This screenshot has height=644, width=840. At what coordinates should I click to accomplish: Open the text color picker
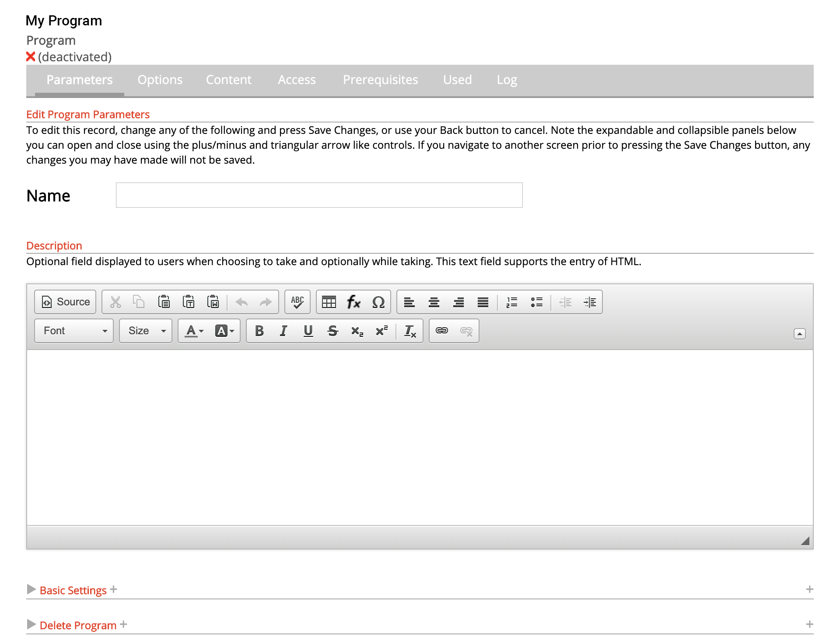pyautogui.click(x=194, y=331)
